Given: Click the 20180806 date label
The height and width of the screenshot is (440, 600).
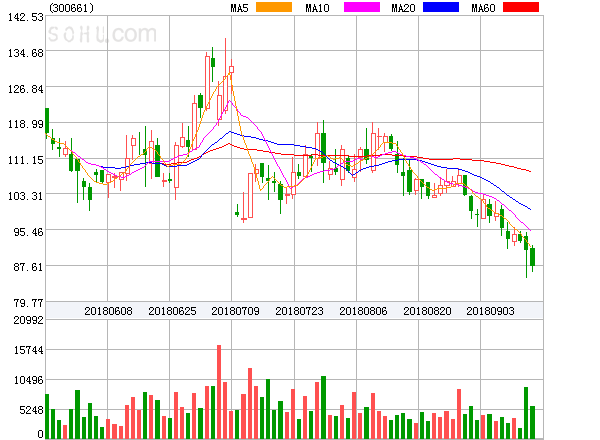Looking at the screenshot, I should [x=364, y=312].
